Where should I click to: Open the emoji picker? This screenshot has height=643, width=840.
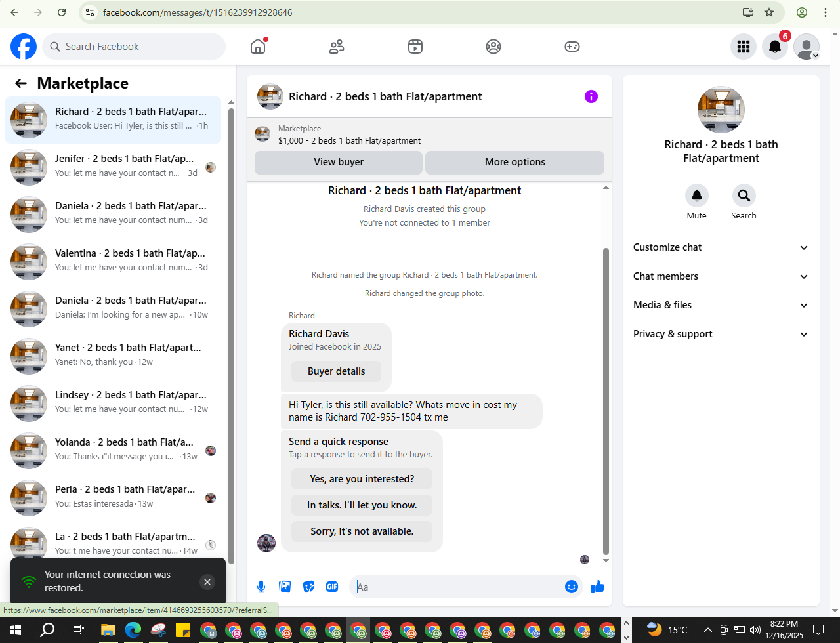572,587
